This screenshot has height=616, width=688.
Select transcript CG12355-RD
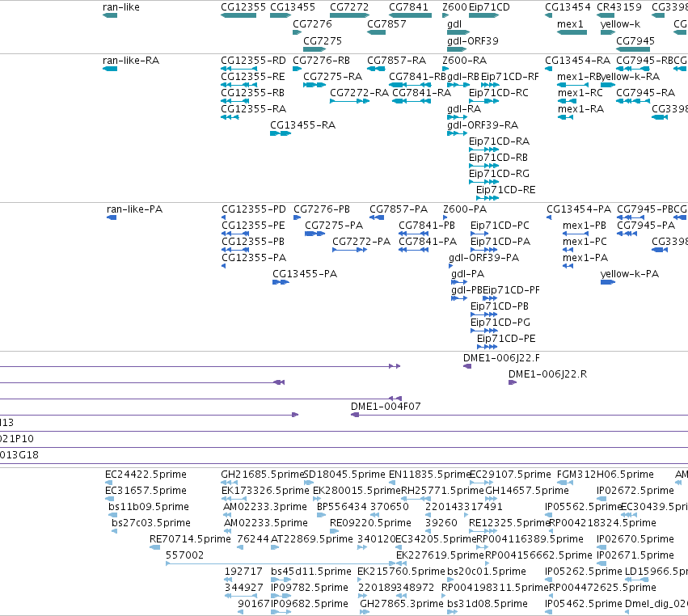(253, 61)
